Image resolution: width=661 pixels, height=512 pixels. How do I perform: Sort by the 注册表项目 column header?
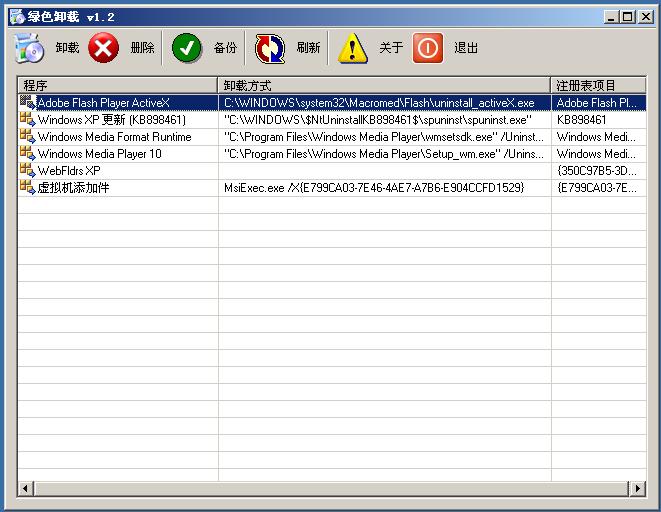[598, 86]
